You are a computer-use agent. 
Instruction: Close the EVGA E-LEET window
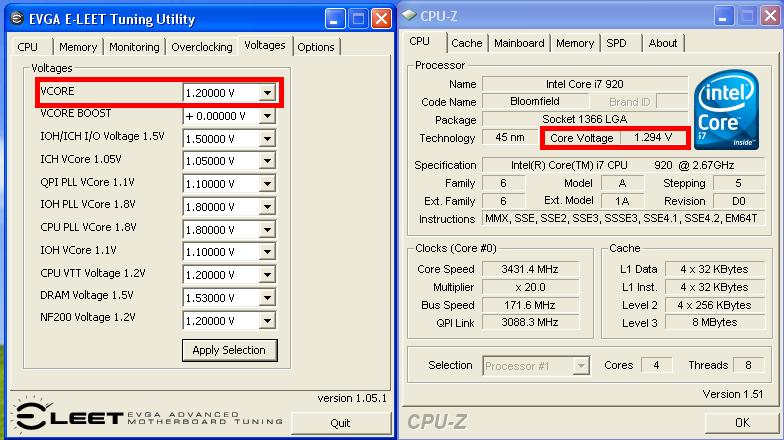pos(381,19)
